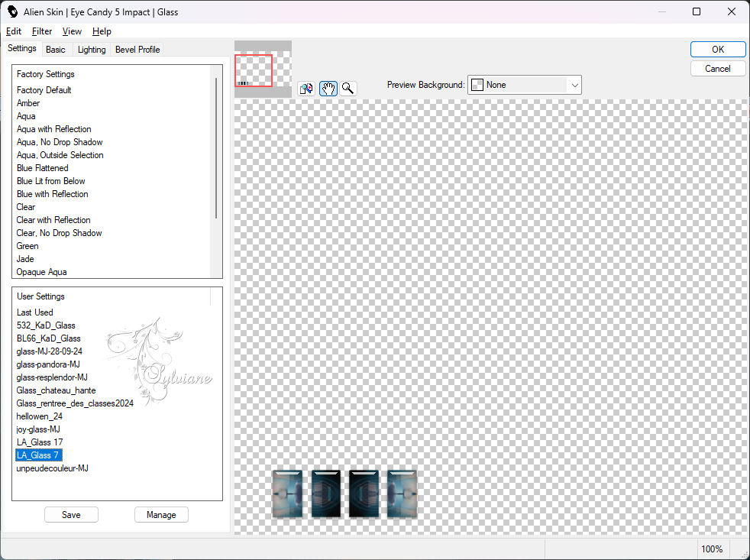Screen dimensions: 750x560
Task: Select the magnifier zoom tool
Action: coord(348,89)
